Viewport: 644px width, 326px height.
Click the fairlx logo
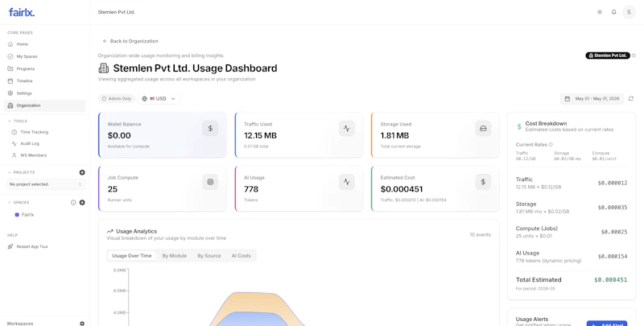22,12
